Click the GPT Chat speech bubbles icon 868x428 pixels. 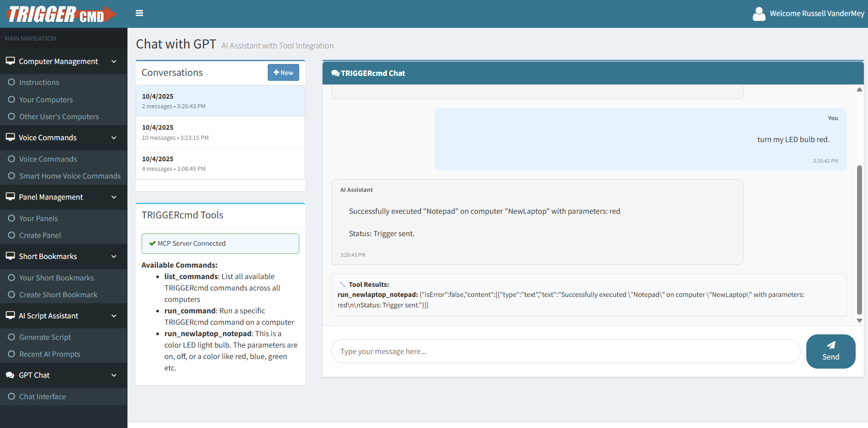[x=10, y=375]
